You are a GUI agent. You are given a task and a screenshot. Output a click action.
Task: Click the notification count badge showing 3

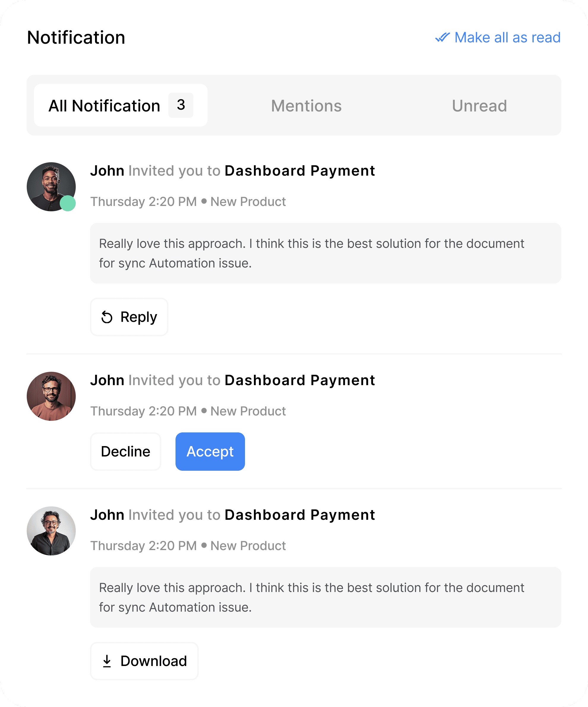pyautogui.click(x=181, y=105)
